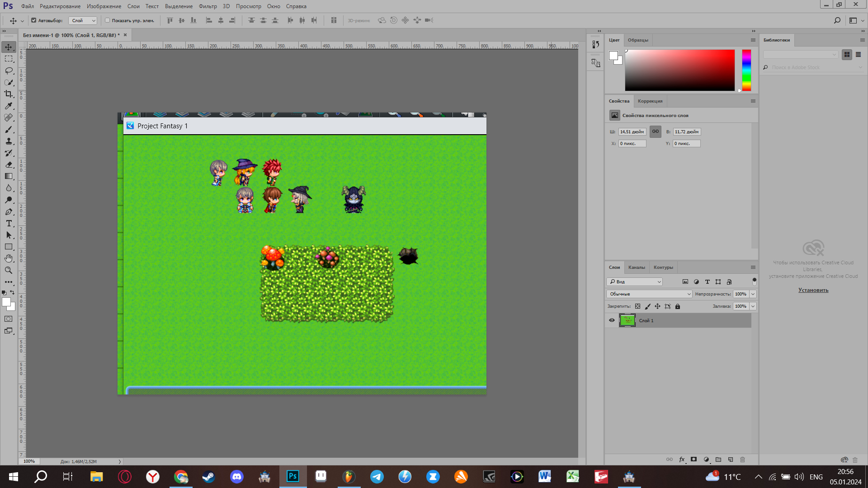Expand the Непрозрачность opacity dropdown arrow
Image resolution: width=868 pixels, height=488 pixels.
pyautogui.click(x=753, y=294)
